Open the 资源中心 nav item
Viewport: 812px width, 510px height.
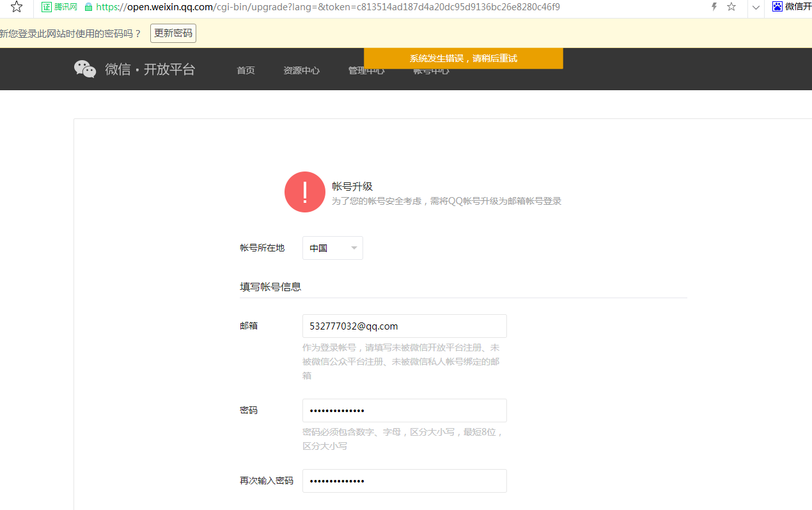tap(302, 70)
